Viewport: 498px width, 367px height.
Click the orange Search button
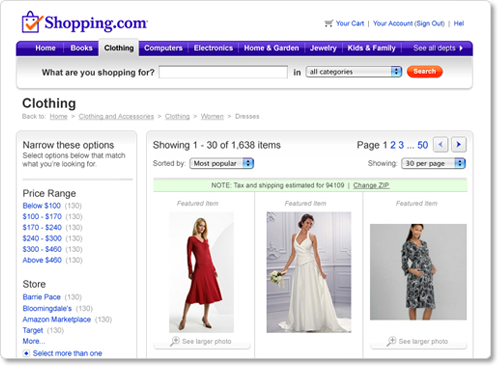point(425,71)
